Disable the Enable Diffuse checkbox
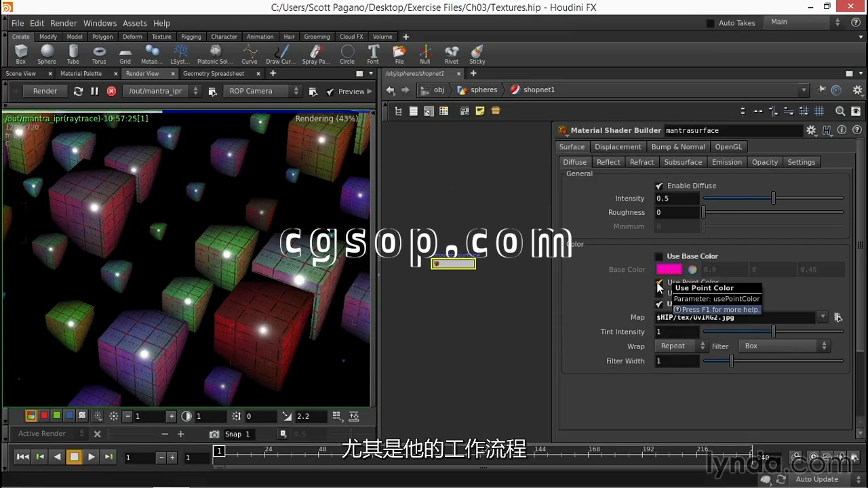Image resolution: width=868 pixels, height=488 pixels. (x=659, y=186)
